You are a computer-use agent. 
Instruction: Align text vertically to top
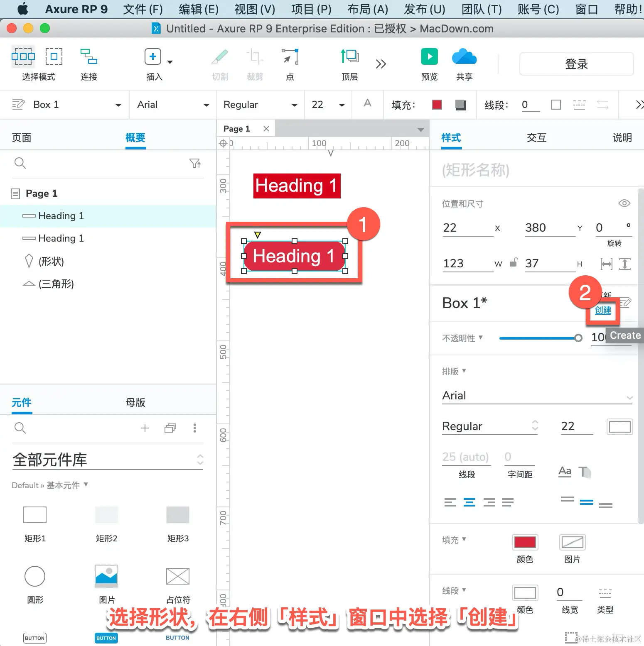[x=568, y=499]
